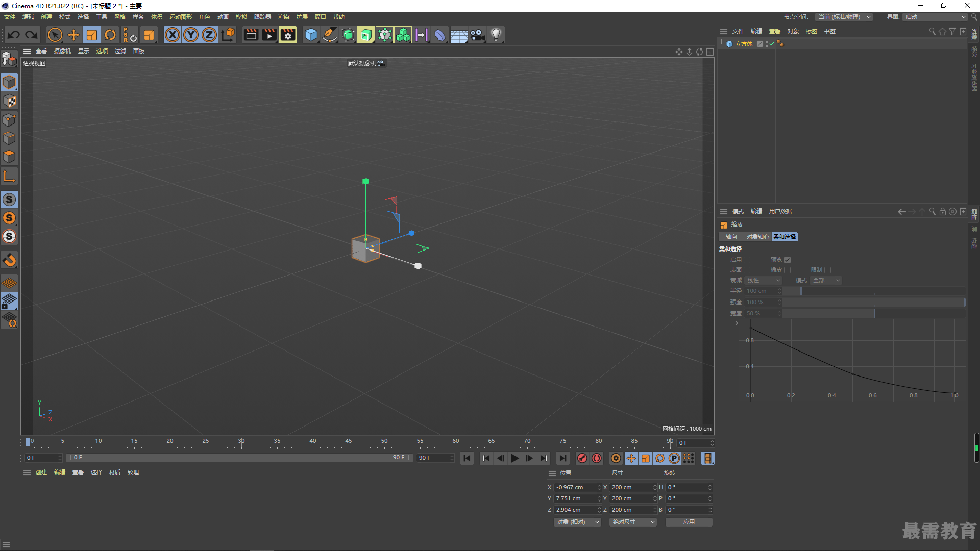Viewport: 980px width, 551px height.
Task: Uncheck the 预览 checkbox
Action: tap(788, 260)
